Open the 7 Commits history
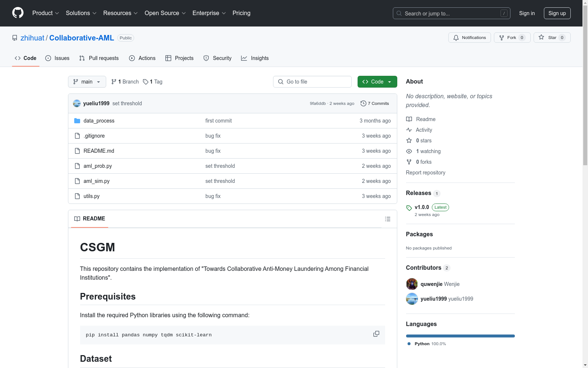Image resolution: width=588 pixels, height=368 pixels. 375,103
